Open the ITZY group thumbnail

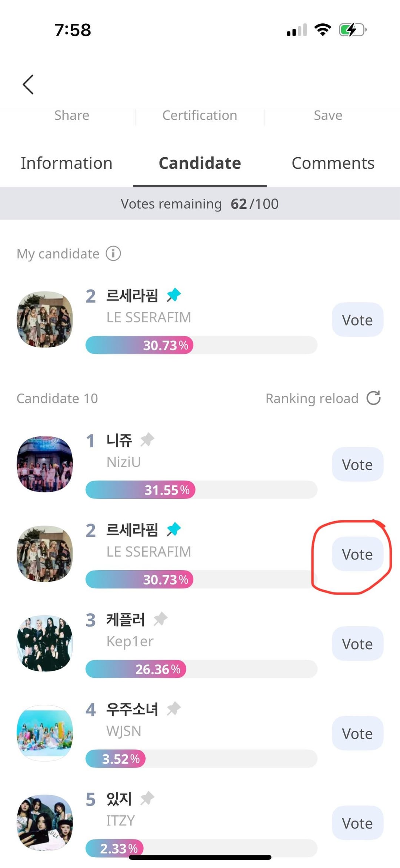click(45, 823)
